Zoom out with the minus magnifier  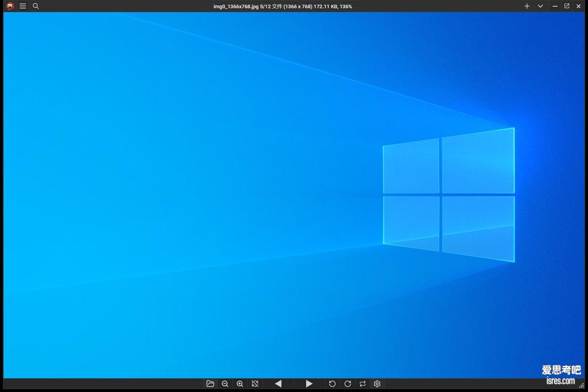tap(225, 384)
